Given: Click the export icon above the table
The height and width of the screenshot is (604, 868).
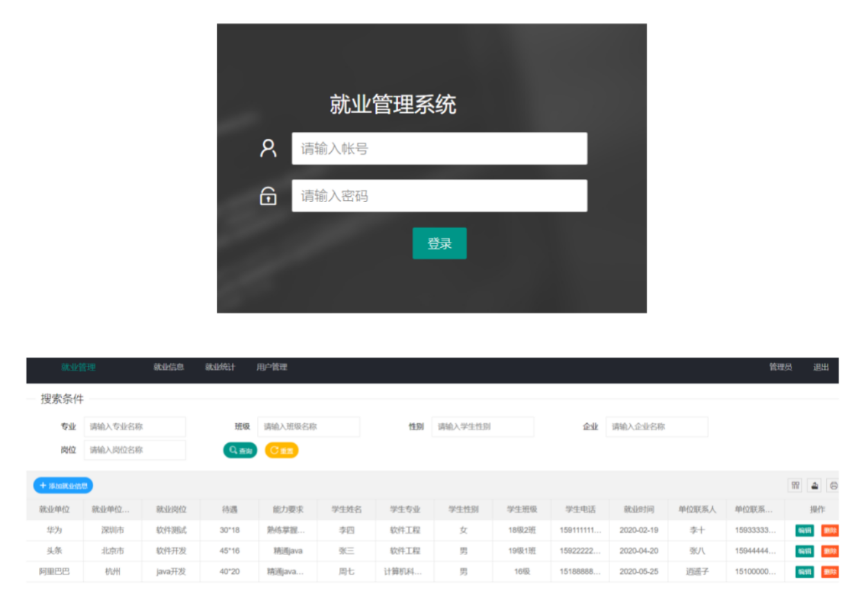Looking at the screenshot, I should point(815,486).
